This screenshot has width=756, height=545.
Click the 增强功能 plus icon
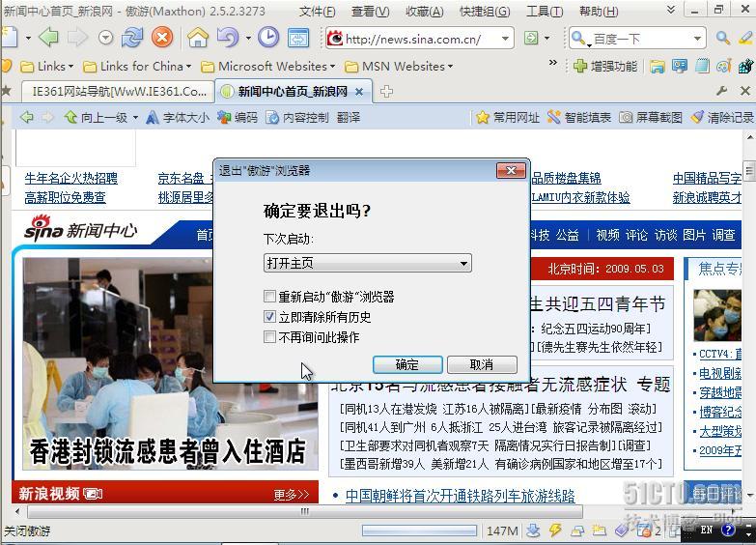coord(580,66)
